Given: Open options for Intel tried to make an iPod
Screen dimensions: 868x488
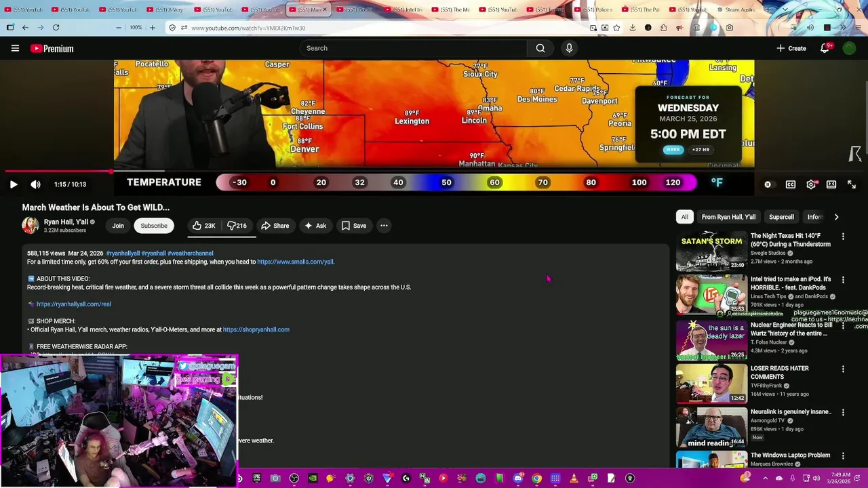Looking at the screenshot, I should (x=843, y=280).
